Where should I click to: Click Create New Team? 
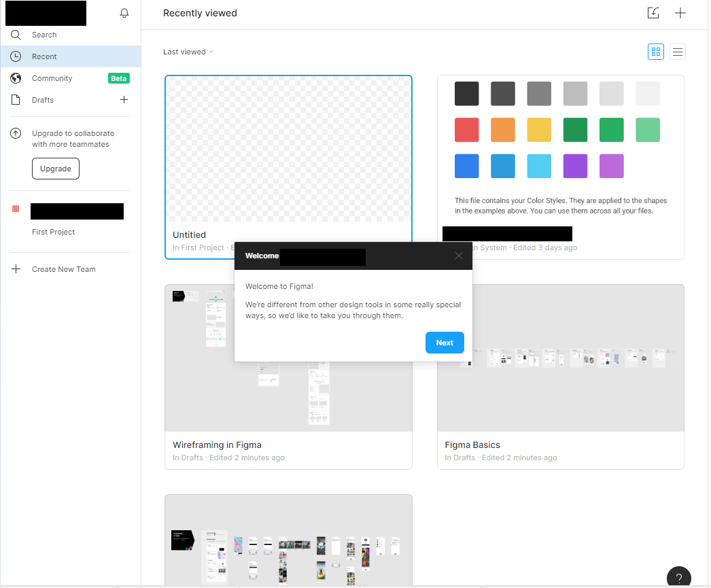pos(63,269)
